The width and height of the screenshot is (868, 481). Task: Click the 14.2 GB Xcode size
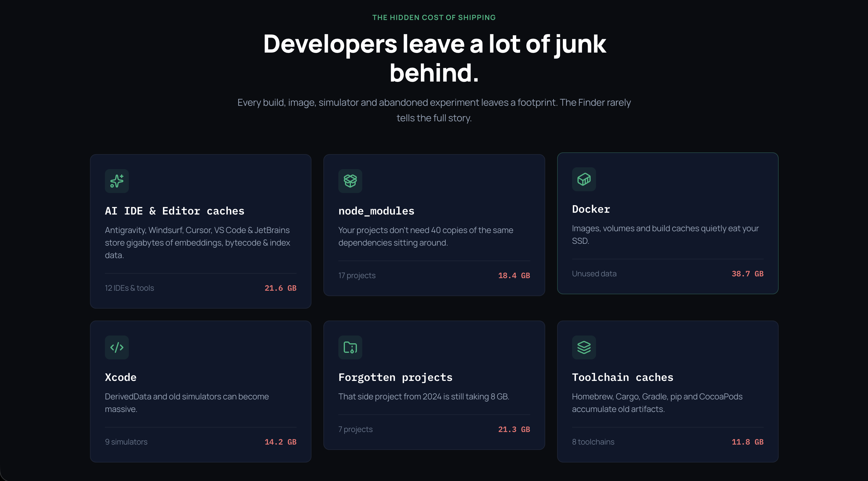280,442
